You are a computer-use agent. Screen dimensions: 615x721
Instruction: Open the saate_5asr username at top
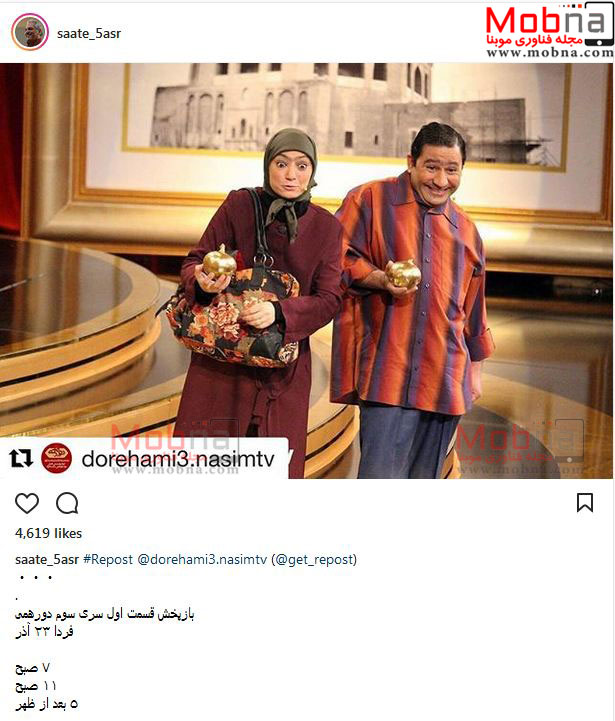[x=89, y=34]
